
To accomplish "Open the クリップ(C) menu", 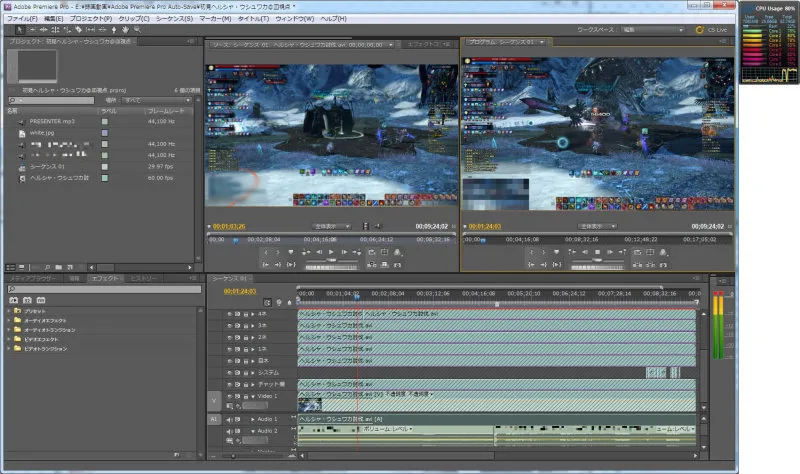I will point(134,18).
